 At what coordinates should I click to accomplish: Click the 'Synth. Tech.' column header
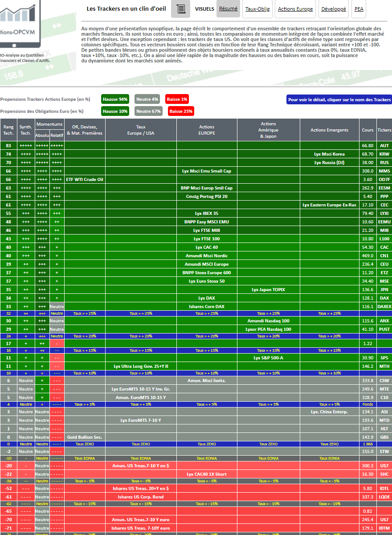coord(26,130)
